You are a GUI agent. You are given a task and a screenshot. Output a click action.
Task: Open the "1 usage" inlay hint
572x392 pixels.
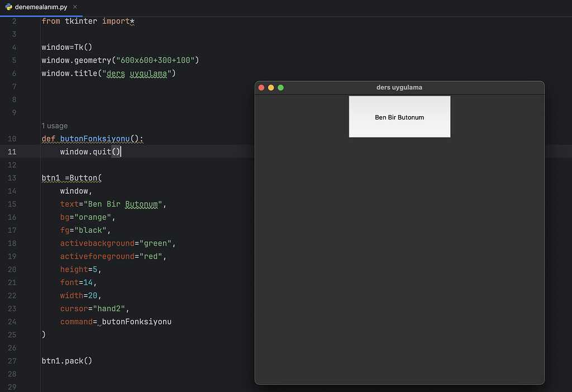pos(54,126)
